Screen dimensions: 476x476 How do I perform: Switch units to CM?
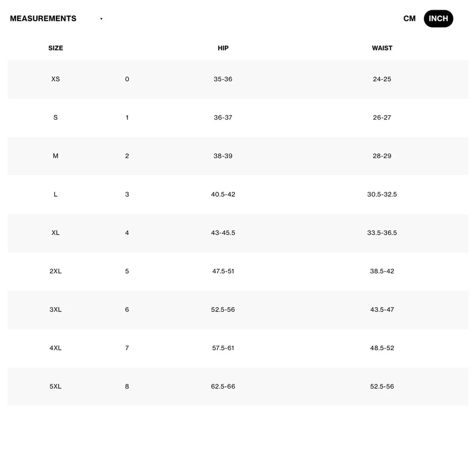point(409,19)
